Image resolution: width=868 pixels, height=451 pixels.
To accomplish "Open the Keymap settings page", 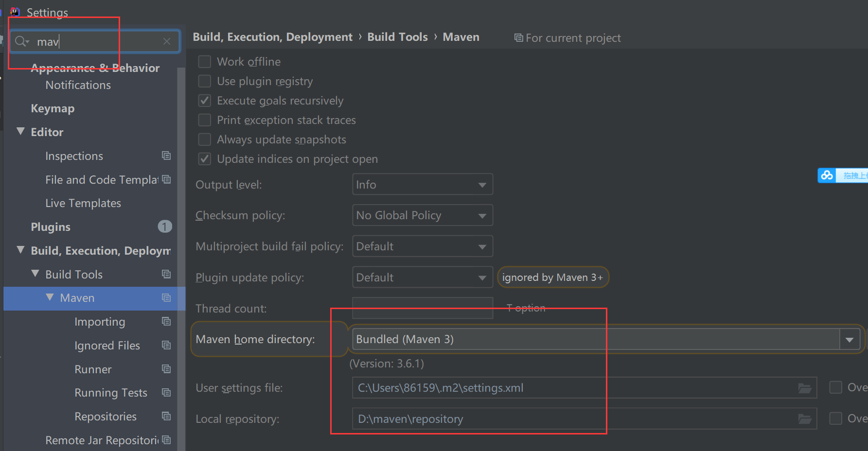I will [x=53, y=108].
